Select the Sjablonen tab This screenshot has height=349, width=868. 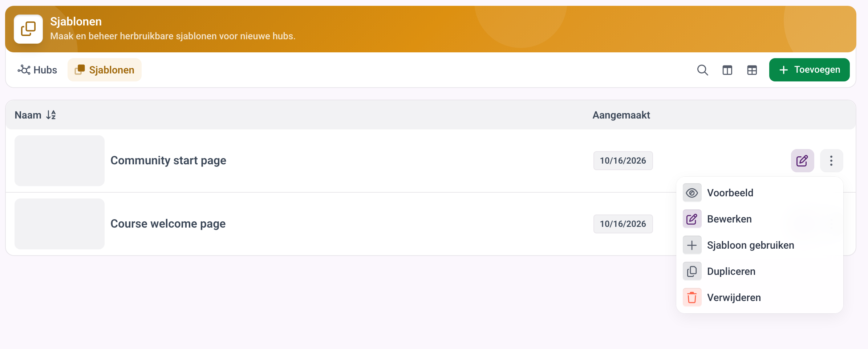[x=105, y=70]
